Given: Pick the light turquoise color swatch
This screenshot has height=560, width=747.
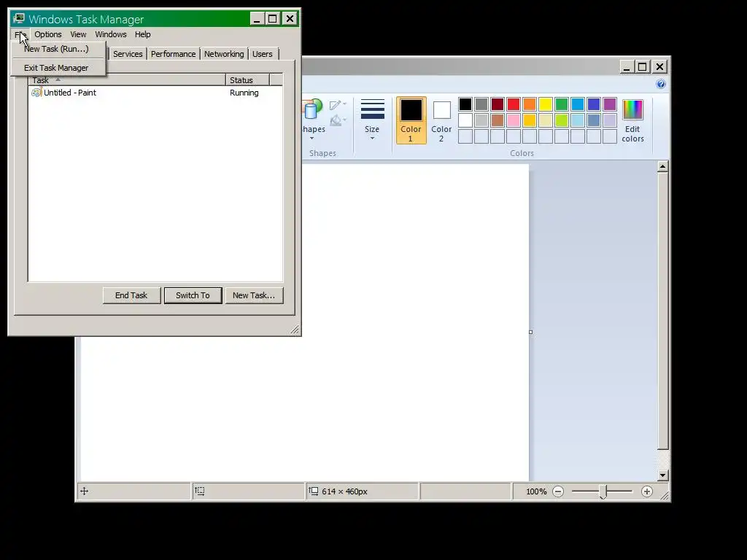Looking at the screenshot, I should pos(578,120).
